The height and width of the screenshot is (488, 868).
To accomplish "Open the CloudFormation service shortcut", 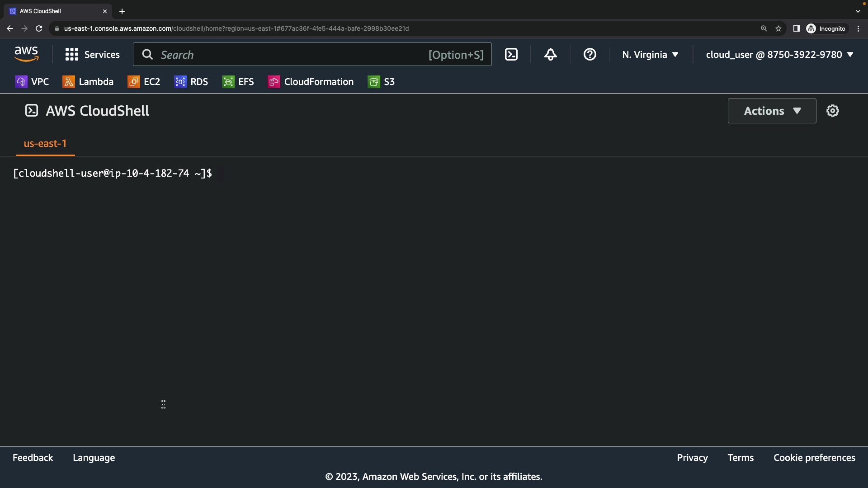I will click(x=311, y=82).
